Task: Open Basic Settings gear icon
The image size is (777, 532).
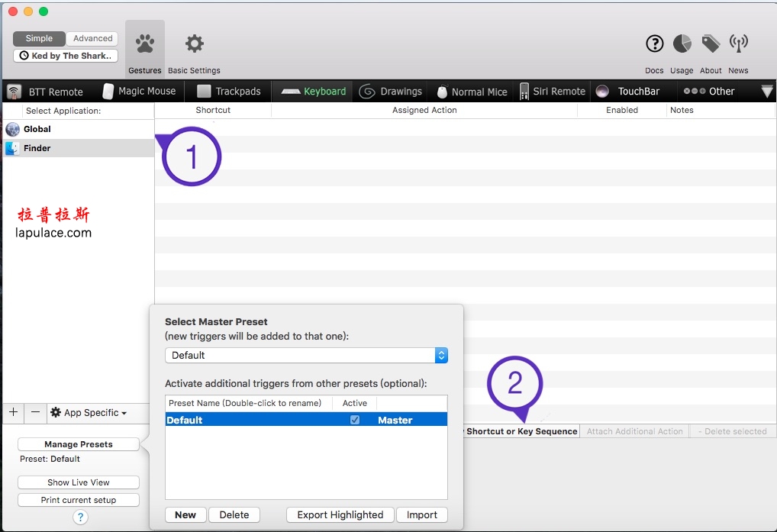Action: [x=194, y=44]
